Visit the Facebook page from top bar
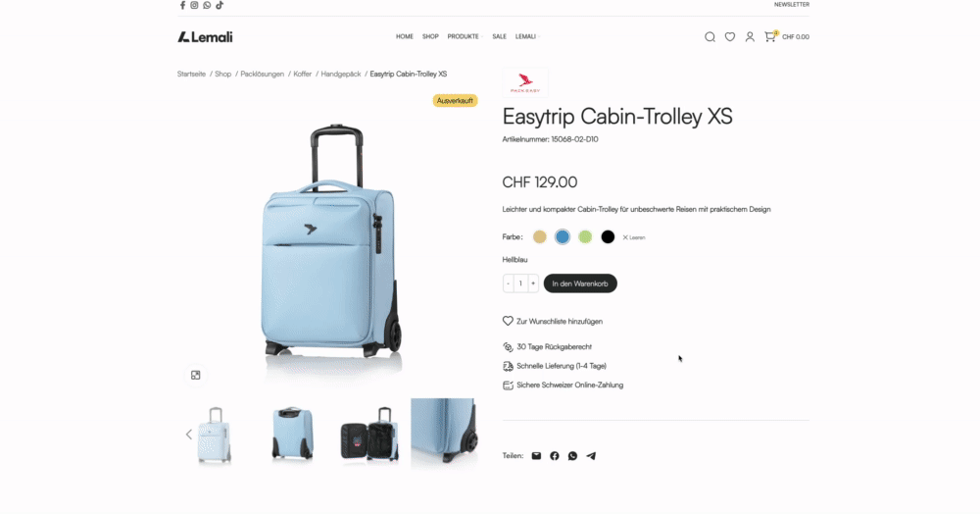980x514 pixels. 182,5
